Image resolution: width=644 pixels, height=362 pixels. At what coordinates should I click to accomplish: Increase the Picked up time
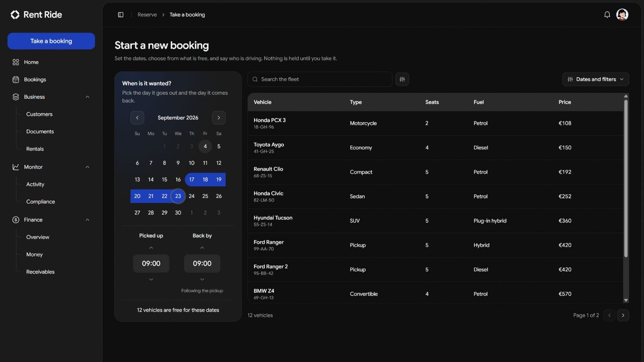pos(151,248)
